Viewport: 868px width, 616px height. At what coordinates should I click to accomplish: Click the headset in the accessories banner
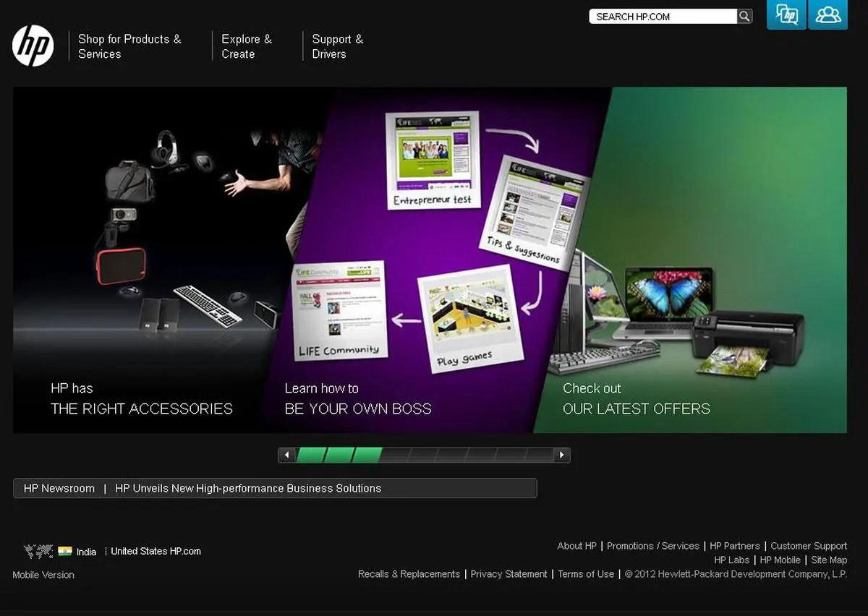166,149
